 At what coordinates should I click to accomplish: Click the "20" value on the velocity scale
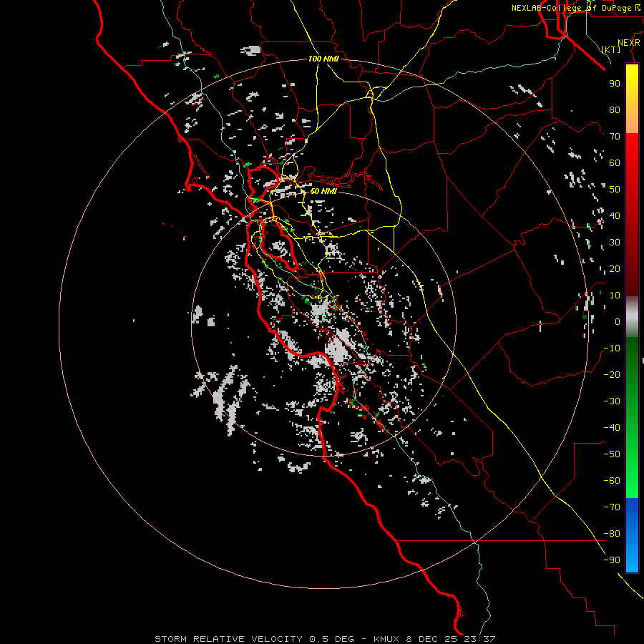pyautogui.click(x=615, y=268)
